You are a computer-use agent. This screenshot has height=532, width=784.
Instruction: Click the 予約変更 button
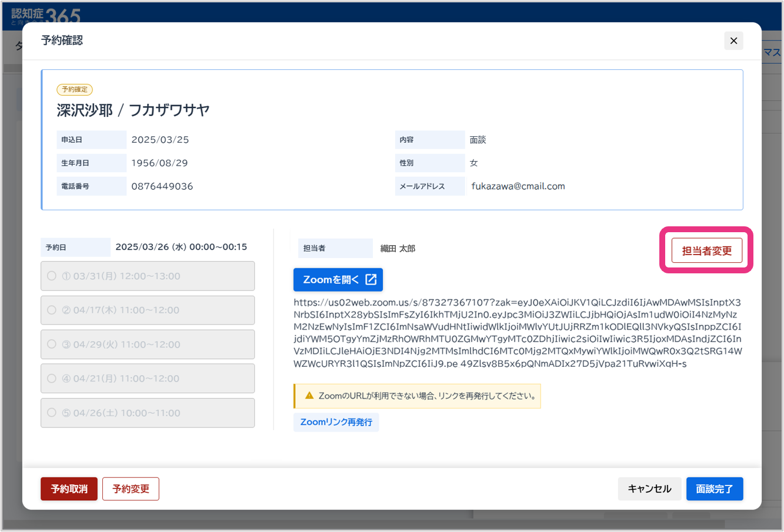click(131, 488)
